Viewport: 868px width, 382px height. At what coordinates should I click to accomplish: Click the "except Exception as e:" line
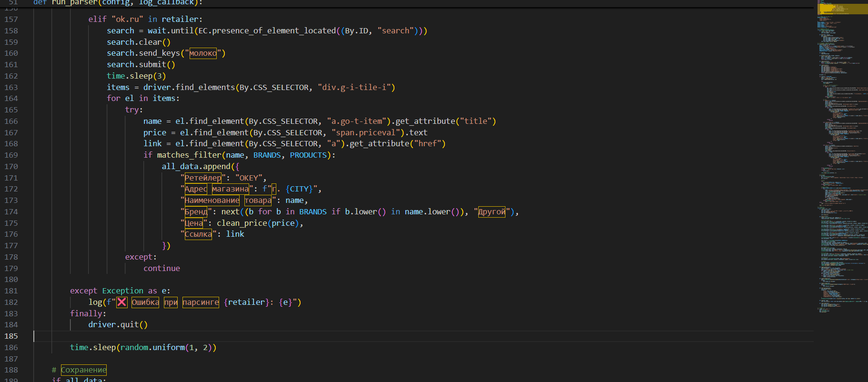[x=120, y=291]
